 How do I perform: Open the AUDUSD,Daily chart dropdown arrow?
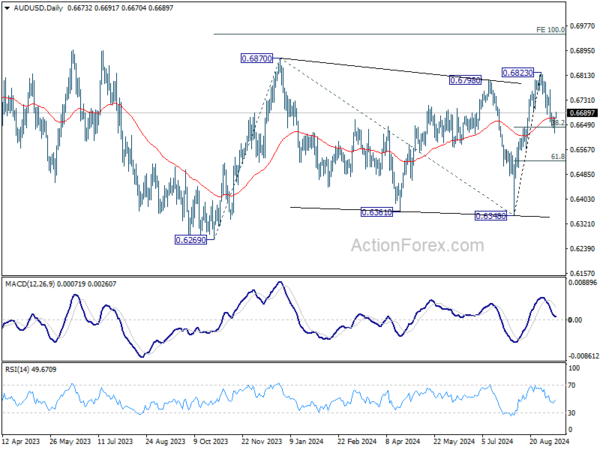8,8
